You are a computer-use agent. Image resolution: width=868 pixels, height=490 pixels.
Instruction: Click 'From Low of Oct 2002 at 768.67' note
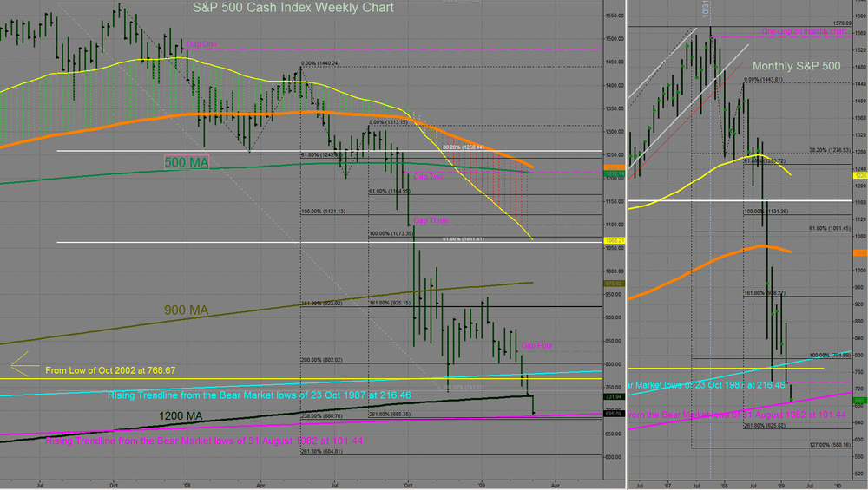[x=110, y=370]
